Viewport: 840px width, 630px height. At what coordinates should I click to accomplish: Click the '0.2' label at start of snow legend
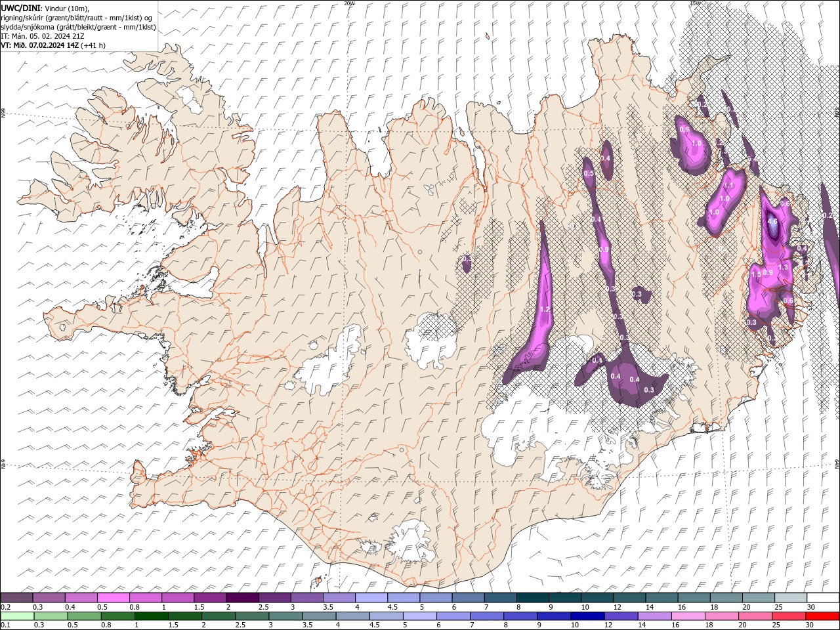pyautogui.click(x=5, y=607)
